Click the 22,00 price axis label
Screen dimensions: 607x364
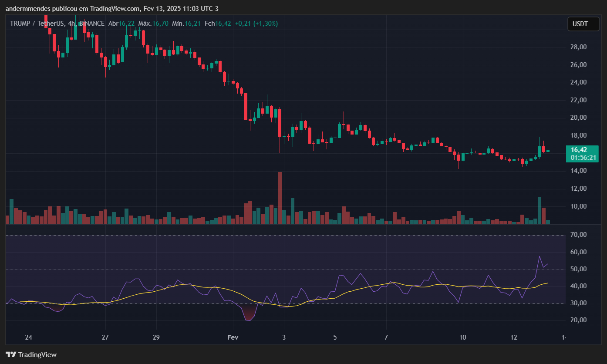[x=578, y=100]
